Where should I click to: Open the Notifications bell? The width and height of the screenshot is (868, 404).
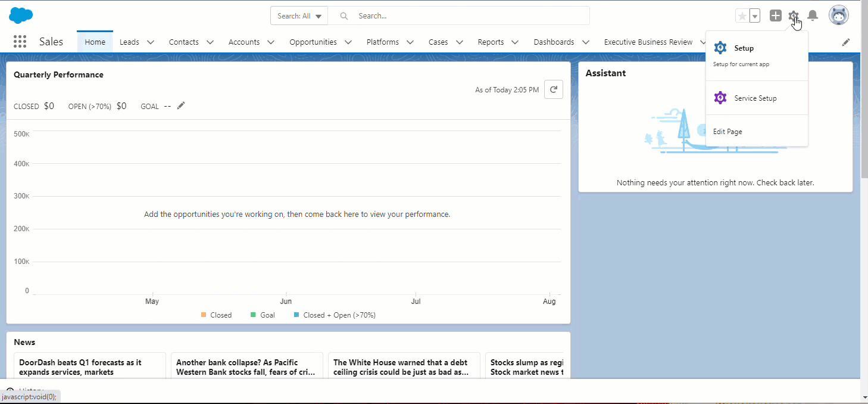coord(813,16)
